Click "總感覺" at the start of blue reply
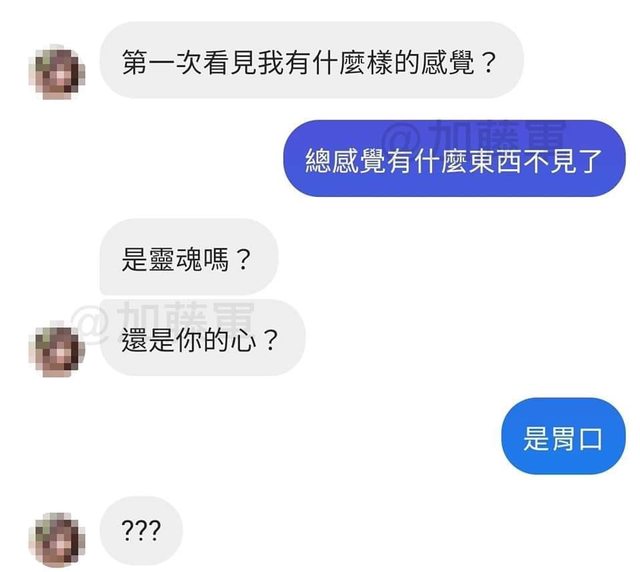 [x=346, y=161]
